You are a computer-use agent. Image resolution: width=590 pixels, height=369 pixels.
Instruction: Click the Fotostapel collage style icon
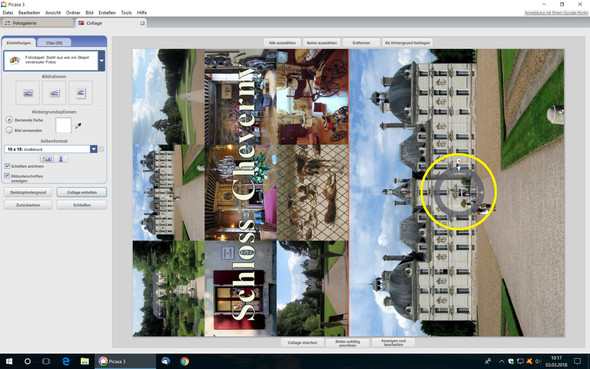coord(14,60)
